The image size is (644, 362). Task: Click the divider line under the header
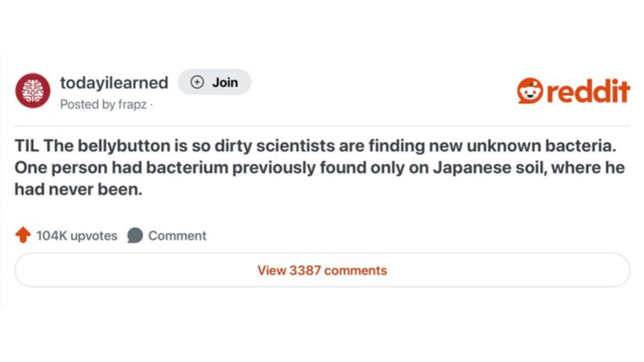(x=322, y=125)
